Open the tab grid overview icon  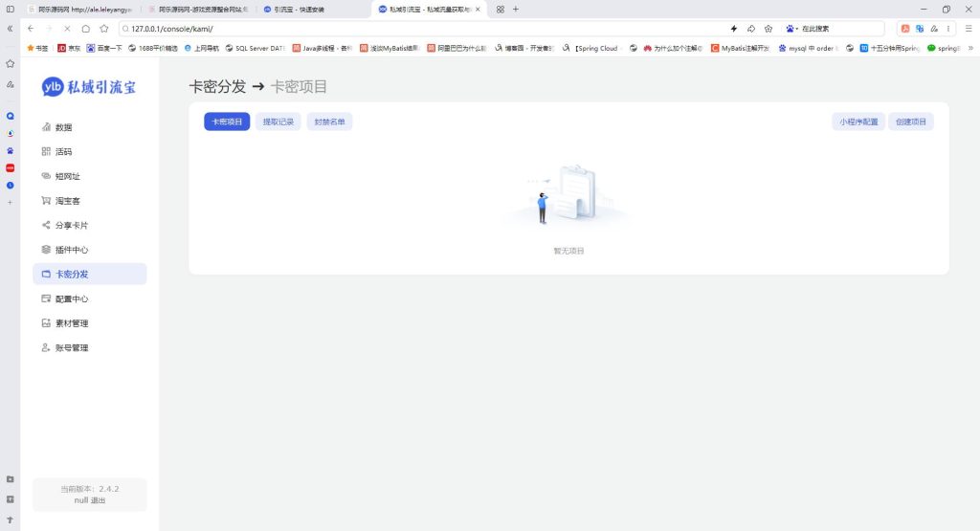[x=500, y=10]
